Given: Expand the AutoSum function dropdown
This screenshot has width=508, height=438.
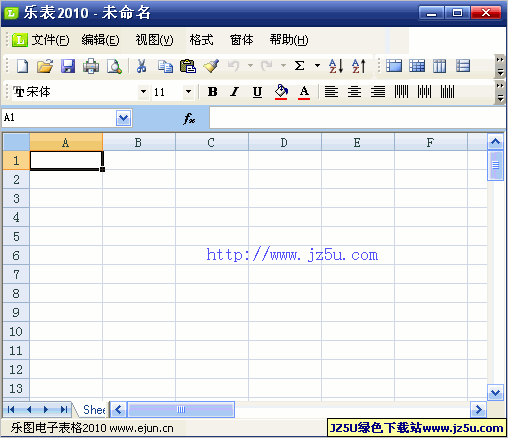Looking at the screenshot, I should click(x=317, y=66).
